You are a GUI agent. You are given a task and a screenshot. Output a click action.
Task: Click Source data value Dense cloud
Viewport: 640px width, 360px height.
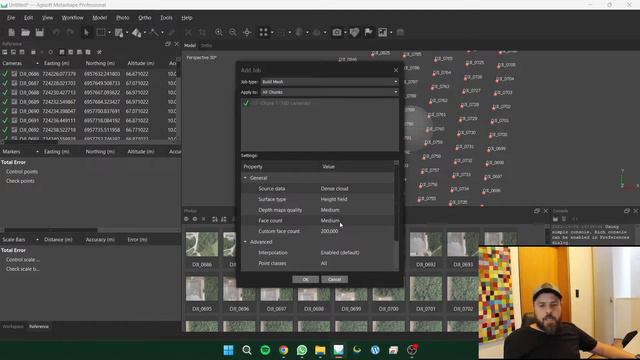tap(334, 189)
